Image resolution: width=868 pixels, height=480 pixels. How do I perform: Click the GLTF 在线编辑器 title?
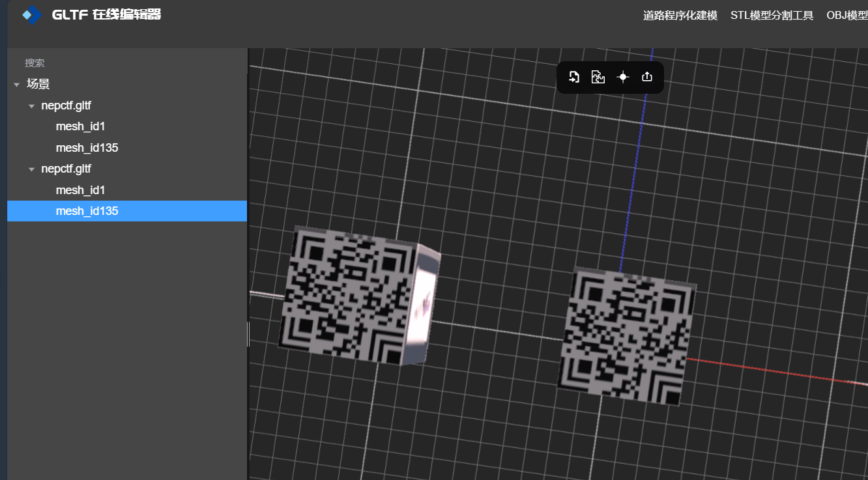106,14
